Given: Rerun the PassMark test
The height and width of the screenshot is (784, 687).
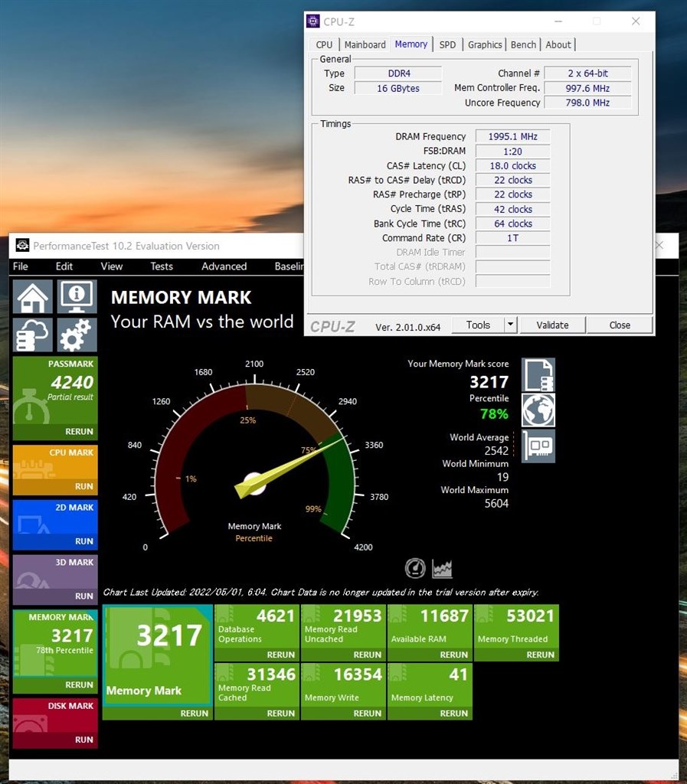Looking at the screenshot, I should (x=79, y=431).
